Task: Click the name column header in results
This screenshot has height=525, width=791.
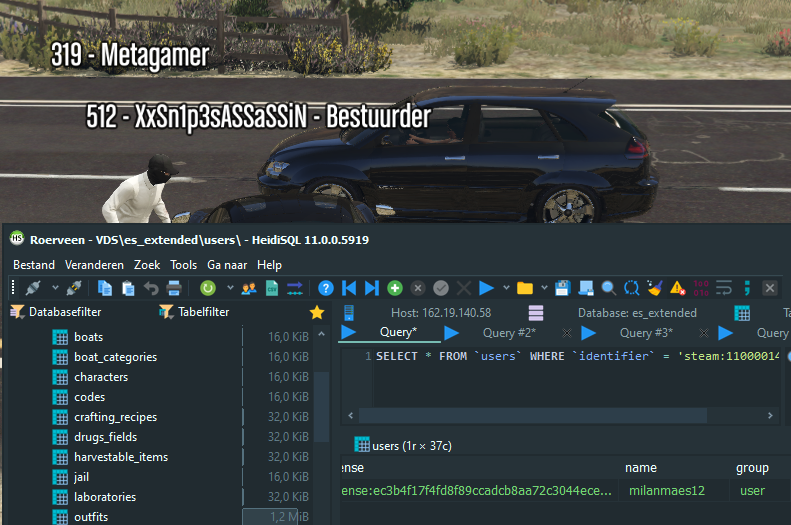Action: pos(641,467)
